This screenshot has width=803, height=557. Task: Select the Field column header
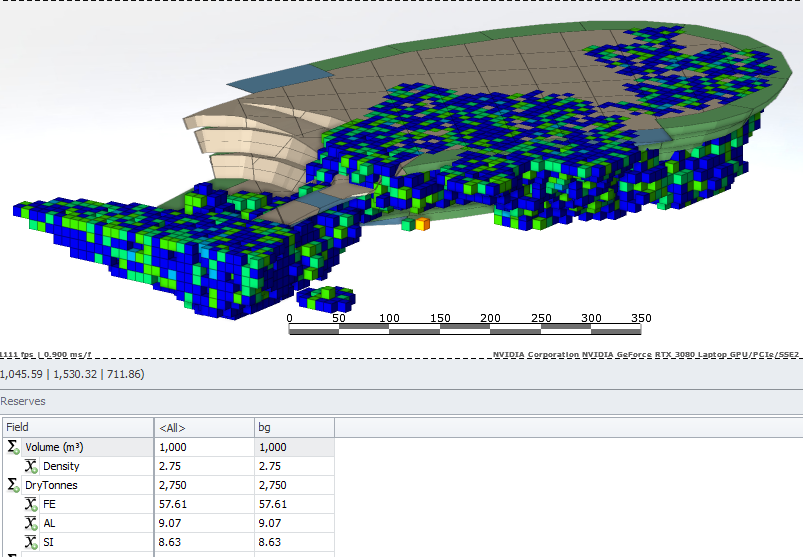tap(78, 427)
